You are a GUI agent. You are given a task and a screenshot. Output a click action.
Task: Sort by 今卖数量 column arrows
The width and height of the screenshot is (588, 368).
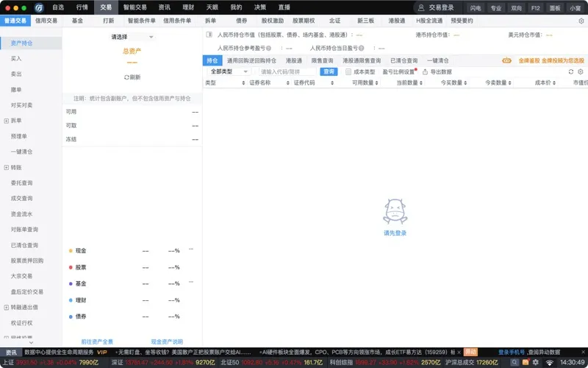click(509, 83)
